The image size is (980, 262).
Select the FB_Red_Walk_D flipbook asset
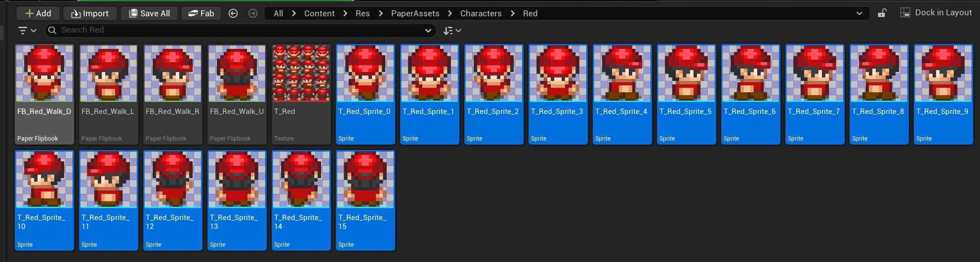click(44, 94)
